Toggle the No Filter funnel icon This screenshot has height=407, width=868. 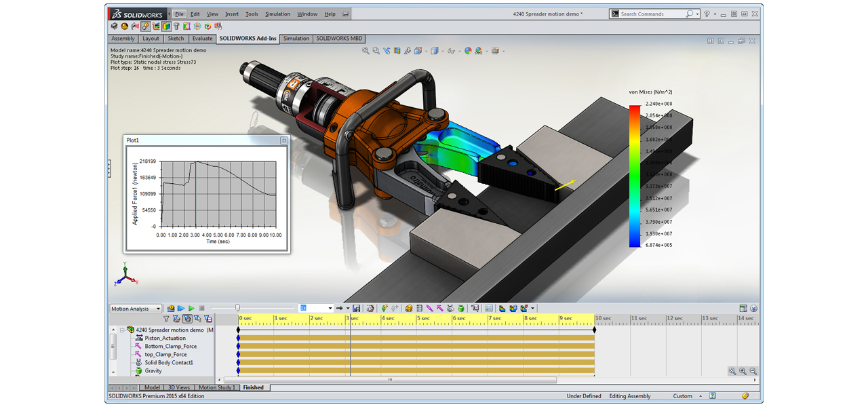coord(166,318)
